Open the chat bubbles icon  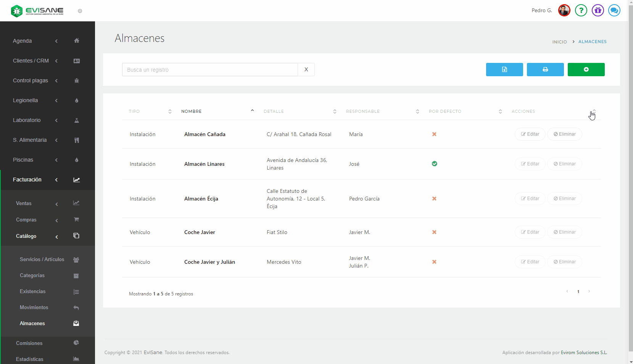coord(614,10)
